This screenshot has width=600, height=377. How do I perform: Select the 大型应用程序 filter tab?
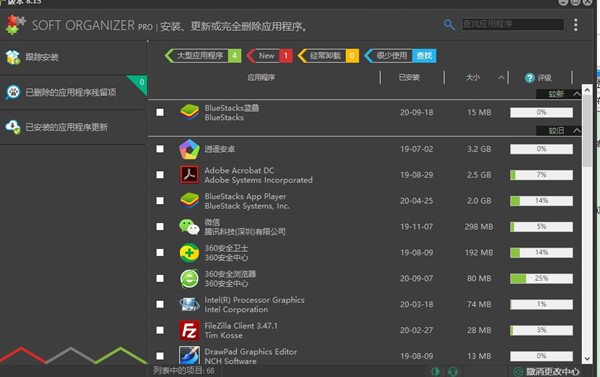[x=203, y=56]
